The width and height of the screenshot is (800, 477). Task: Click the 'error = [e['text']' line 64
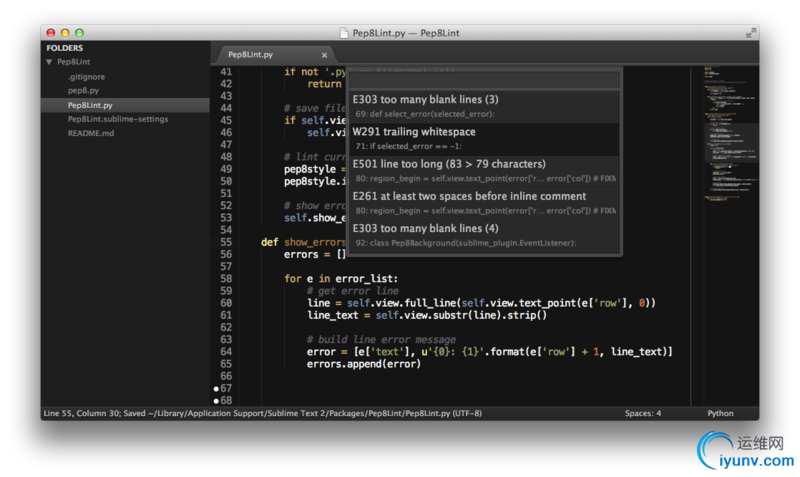click(489, 352)
